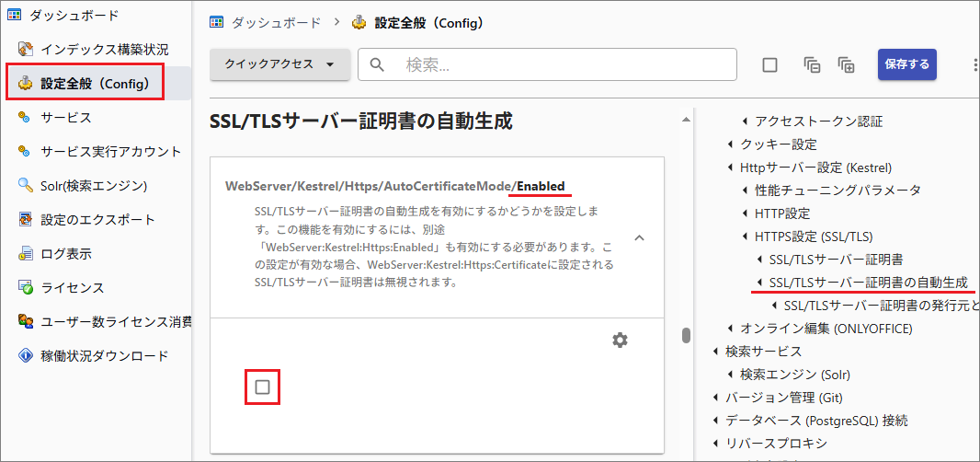This screenshot has width=980, height=462.
Task: Click the collapse-all icon beside the search bar
Action: [812, 64]
